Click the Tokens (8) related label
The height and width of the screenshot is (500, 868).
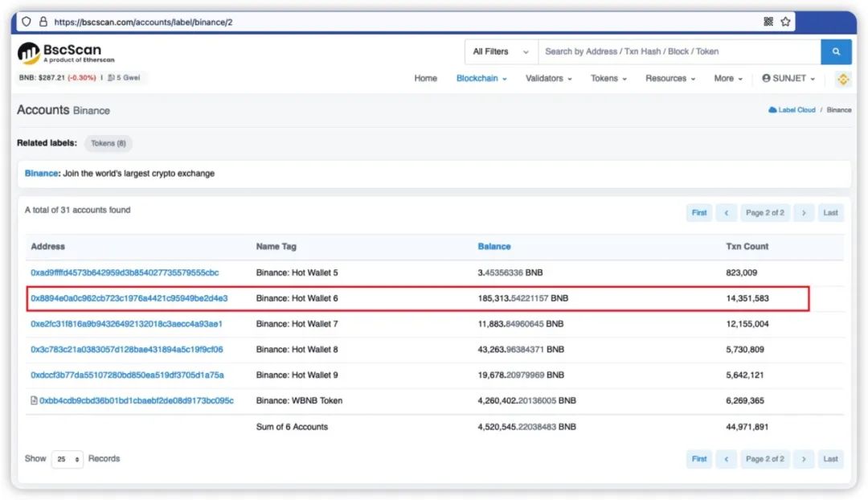(108, 143)
